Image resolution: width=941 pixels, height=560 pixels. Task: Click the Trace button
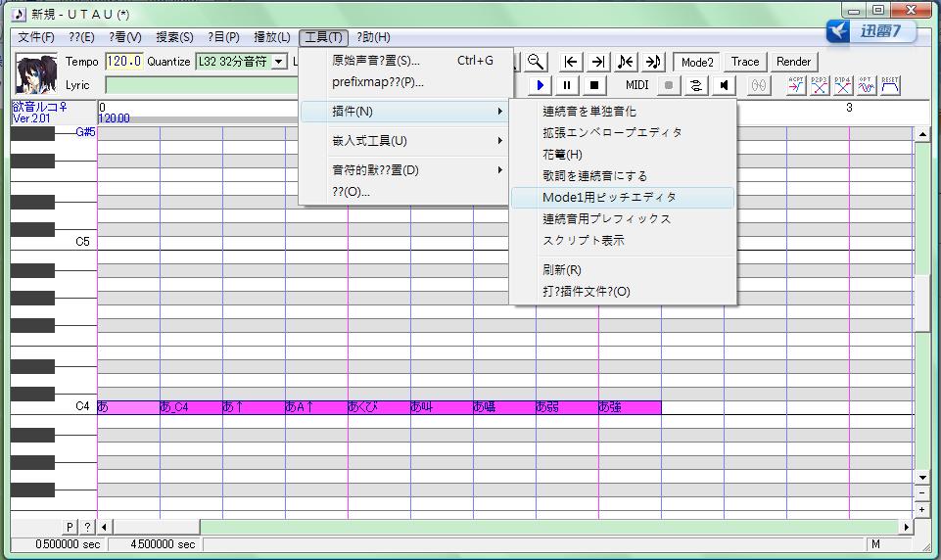click(x=745, y=62)
